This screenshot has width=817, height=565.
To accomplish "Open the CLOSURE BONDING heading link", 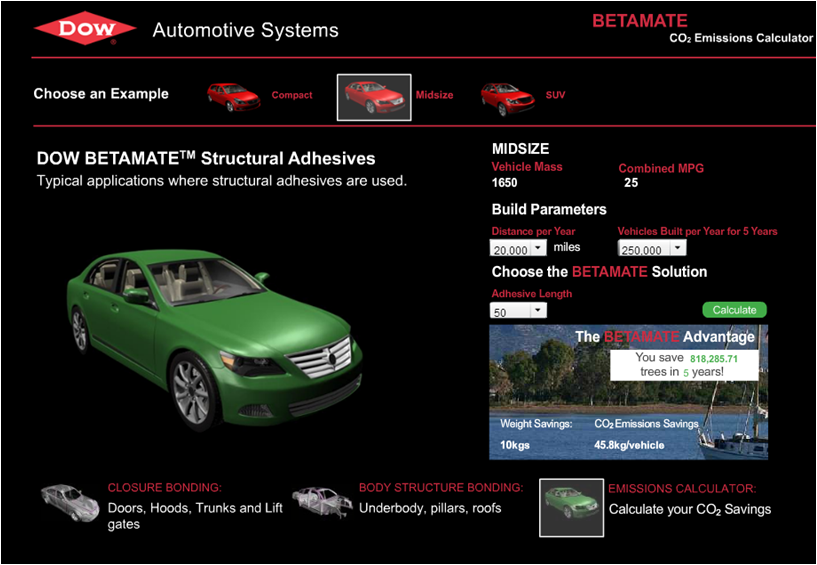I will tap(164, 489).
